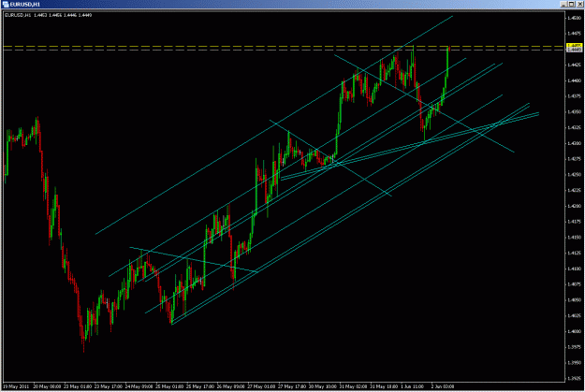Image resolution: width=585 pixels, height=392 pixels.
Task: Click the 1.4050 price scale label
Action: pos(574,299)
